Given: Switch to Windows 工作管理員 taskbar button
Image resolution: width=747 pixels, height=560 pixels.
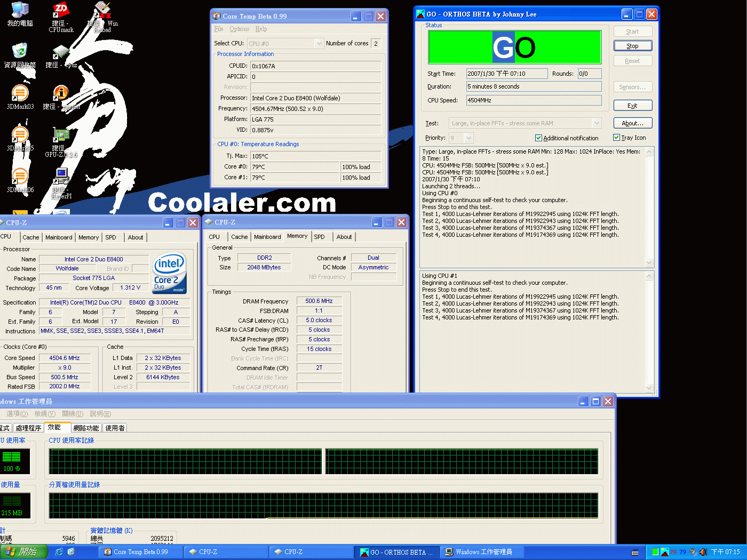Looking at the screenshot, I should (483, 552).
